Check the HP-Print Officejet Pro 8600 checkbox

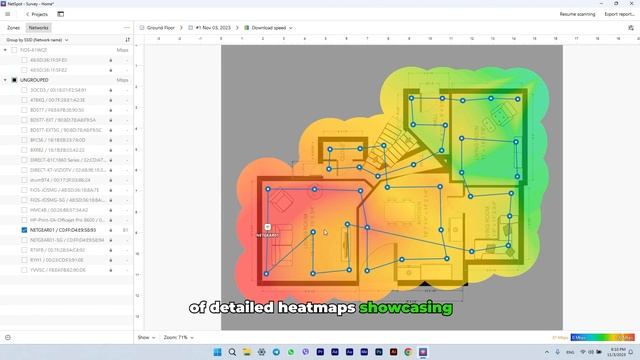[24, 220]
